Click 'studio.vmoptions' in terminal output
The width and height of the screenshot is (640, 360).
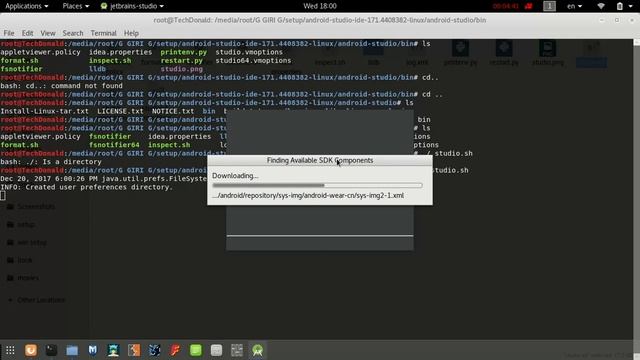pyautogui.click(x=249, y=52)
